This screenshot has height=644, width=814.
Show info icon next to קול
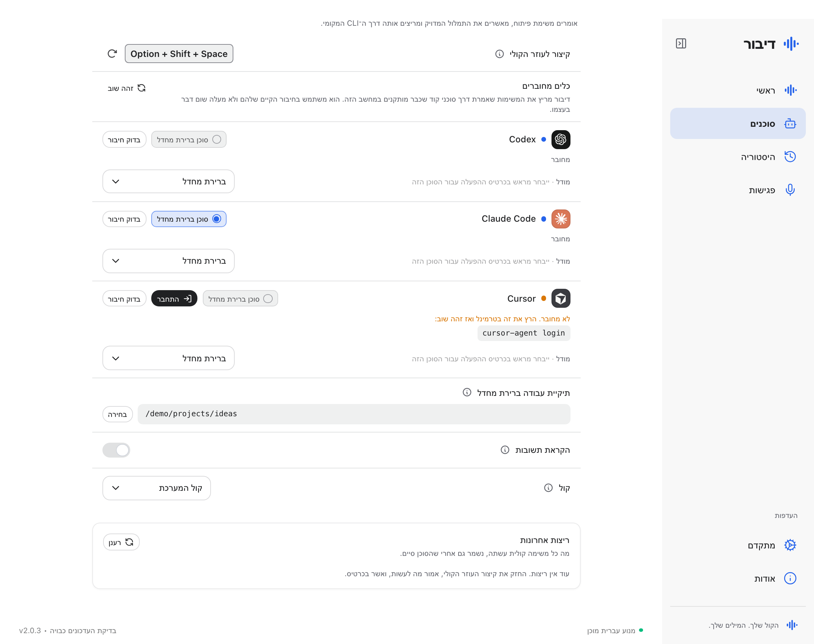[548, 487]
